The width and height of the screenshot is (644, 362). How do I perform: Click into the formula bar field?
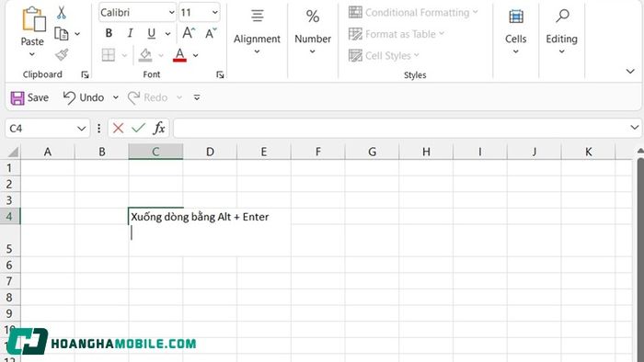tap(401, 129)
